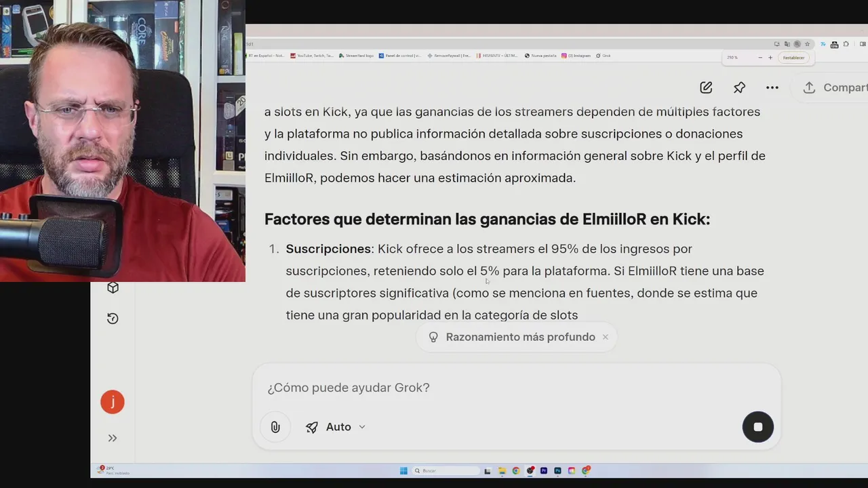The width and height of the screenshot is (868, 488).
Task: Pin this conversation with the pin icon
Action: click(739, 87)
